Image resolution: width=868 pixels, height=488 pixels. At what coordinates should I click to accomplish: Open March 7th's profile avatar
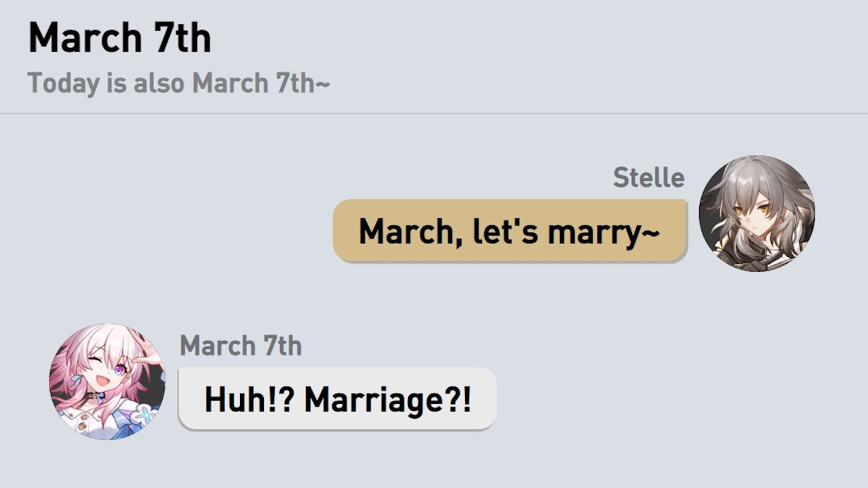(107, 381)
